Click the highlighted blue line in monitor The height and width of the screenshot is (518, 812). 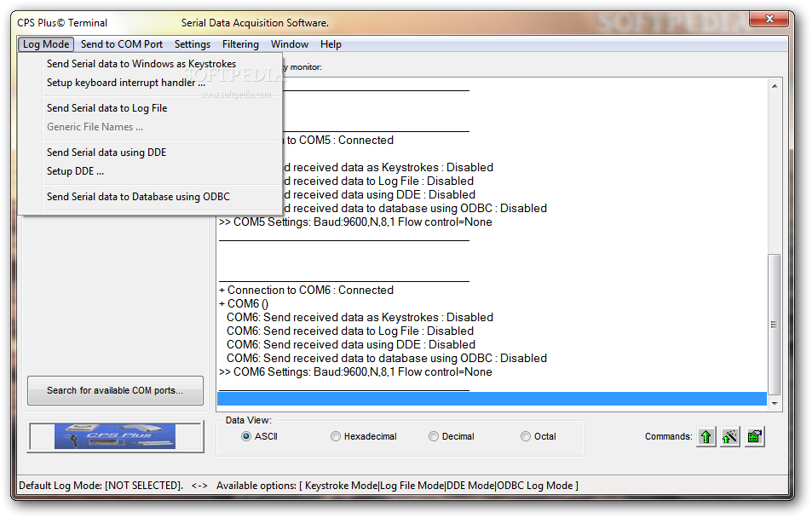click(x=492, y=399)
